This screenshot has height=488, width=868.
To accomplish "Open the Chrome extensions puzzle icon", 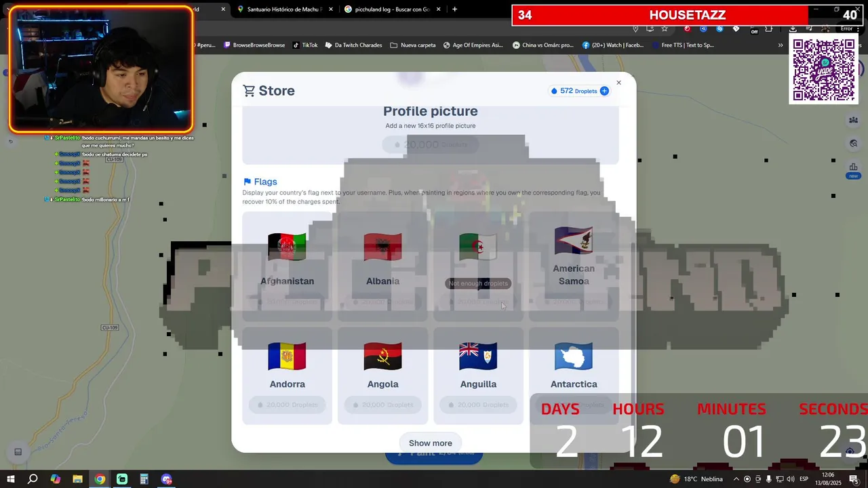I will pyautogui.click(x=768, y=28).
